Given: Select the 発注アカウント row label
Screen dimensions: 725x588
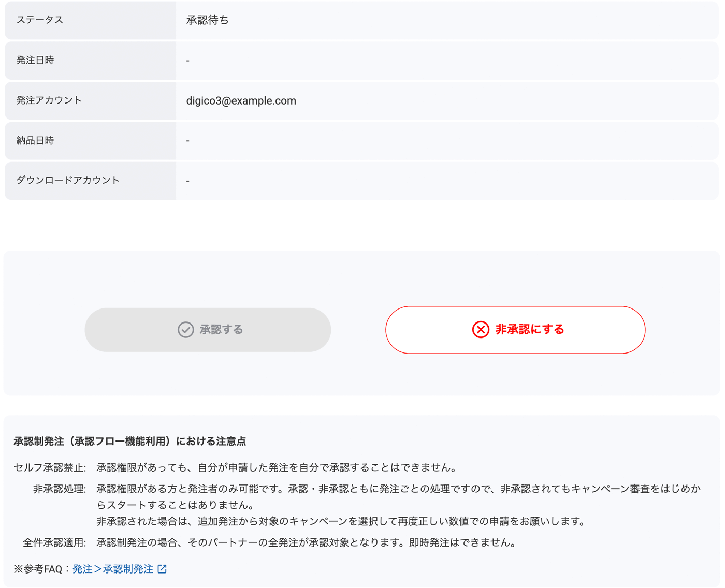Looking at the screenshot, I should click(49, 100).
